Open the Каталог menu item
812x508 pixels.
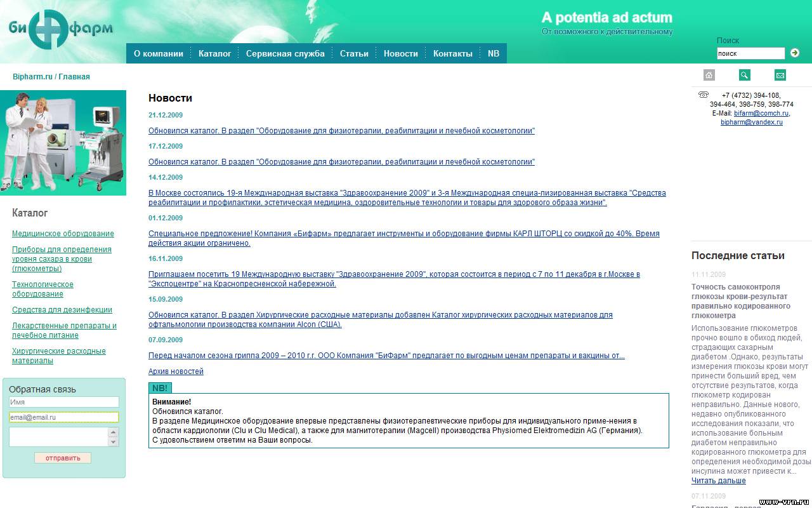point(214,54)
